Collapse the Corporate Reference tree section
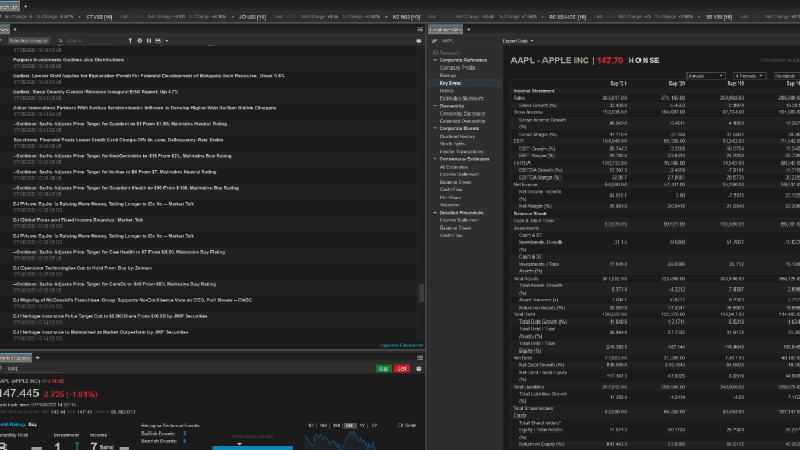This screenshot has height=450, width=800. [435, 60]
